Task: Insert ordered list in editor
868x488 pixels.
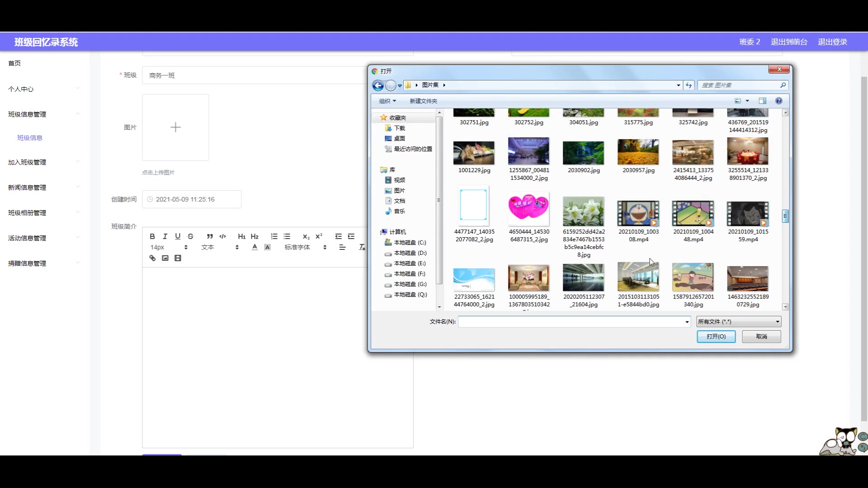Action: click(274, 236)
